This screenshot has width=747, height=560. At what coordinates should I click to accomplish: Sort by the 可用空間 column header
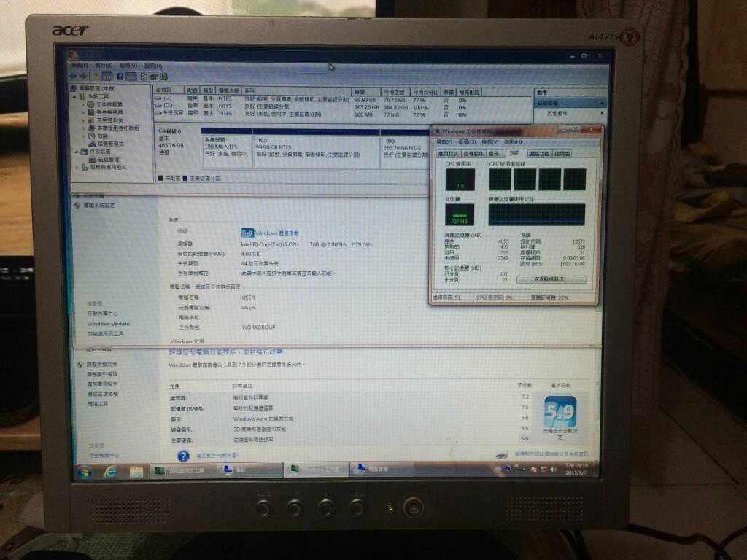[x=395, y=91]
